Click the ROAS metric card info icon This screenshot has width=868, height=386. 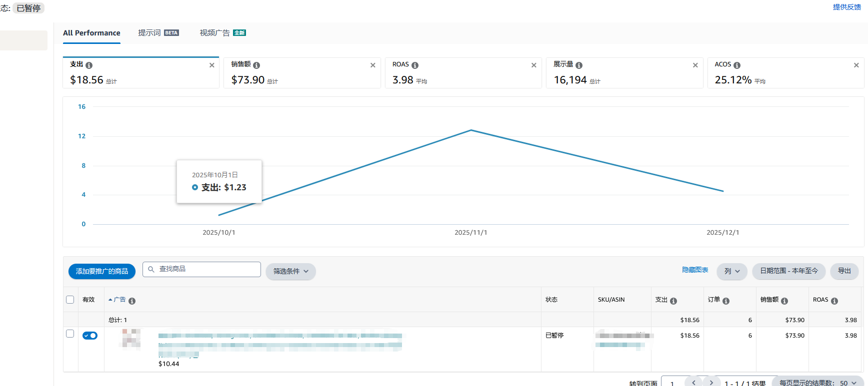click(x=415, y=65)
